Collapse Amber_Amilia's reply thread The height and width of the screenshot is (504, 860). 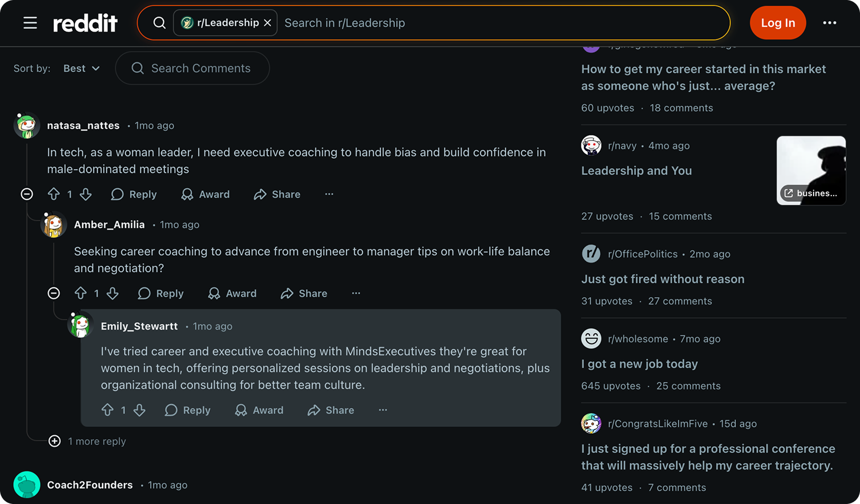coord(54,294)
